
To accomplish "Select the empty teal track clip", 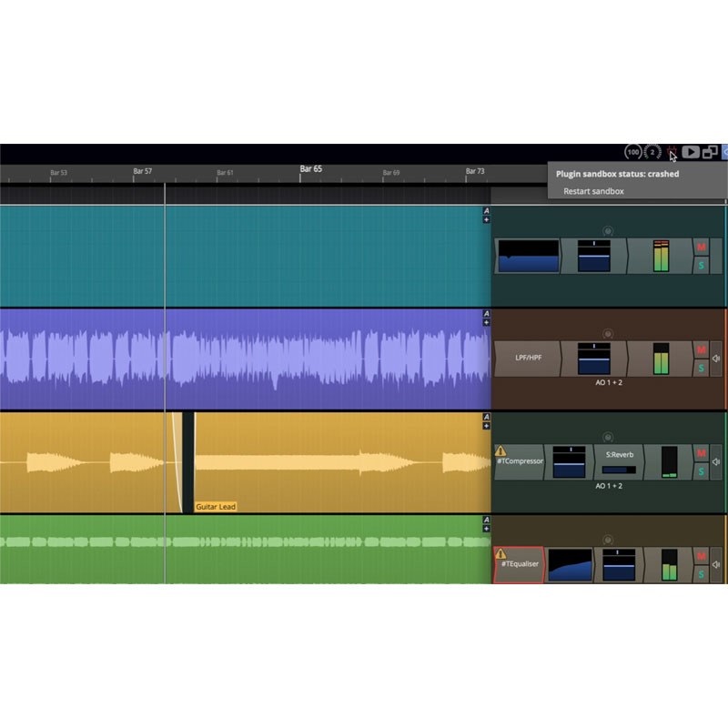I will [x=245, y=257].
